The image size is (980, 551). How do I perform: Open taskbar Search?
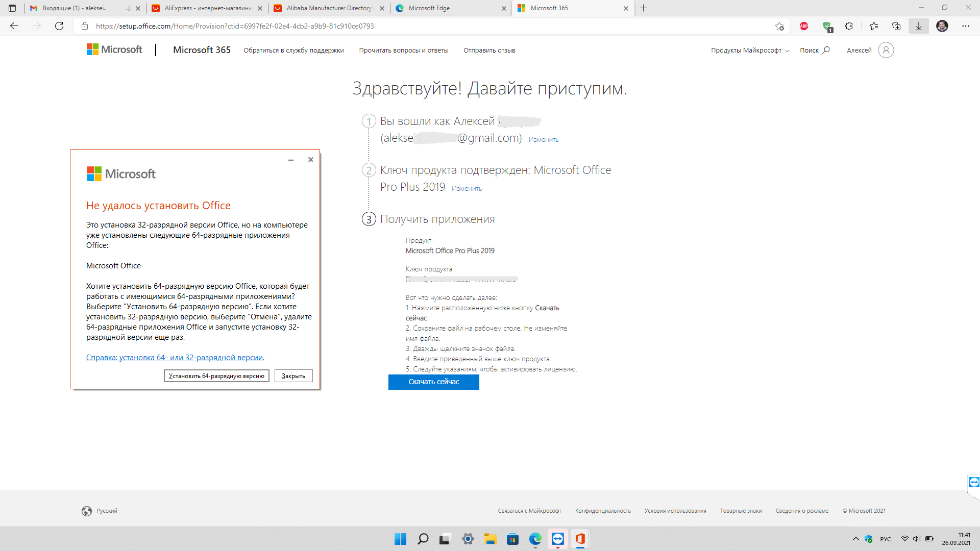[423, 539]
